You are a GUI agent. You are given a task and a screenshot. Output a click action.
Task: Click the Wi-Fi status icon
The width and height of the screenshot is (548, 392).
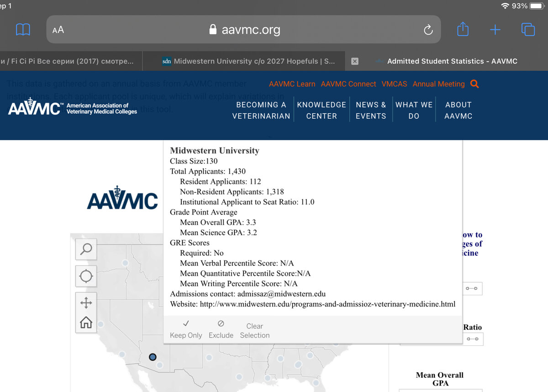pyautogui.click(x=505, y=6)
